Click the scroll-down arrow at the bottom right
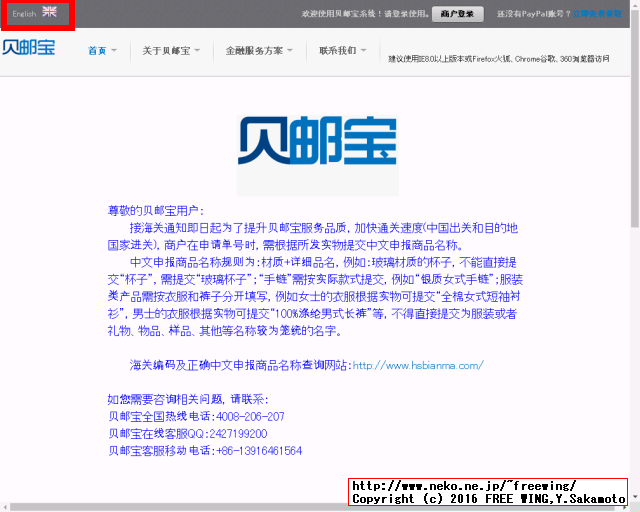Screen dimensions: 640x512 click(x=635, y=497)
